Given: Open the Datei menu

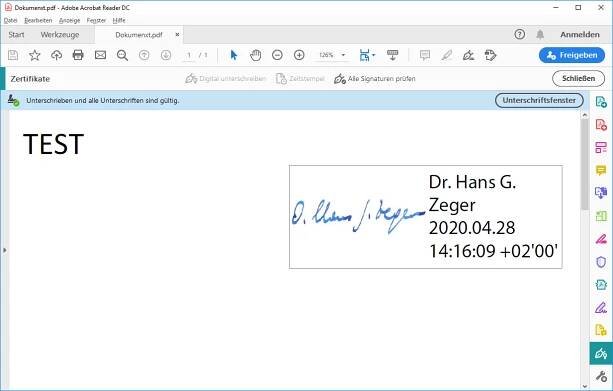Looking at the screenshot, I should (11, 20).
